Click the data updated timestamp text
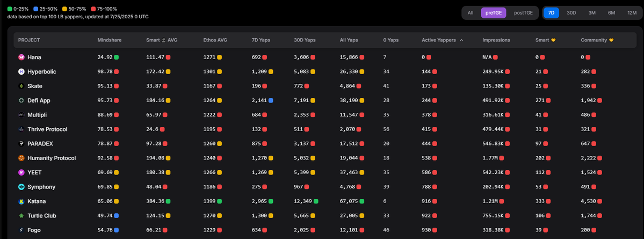 [78, 17]
